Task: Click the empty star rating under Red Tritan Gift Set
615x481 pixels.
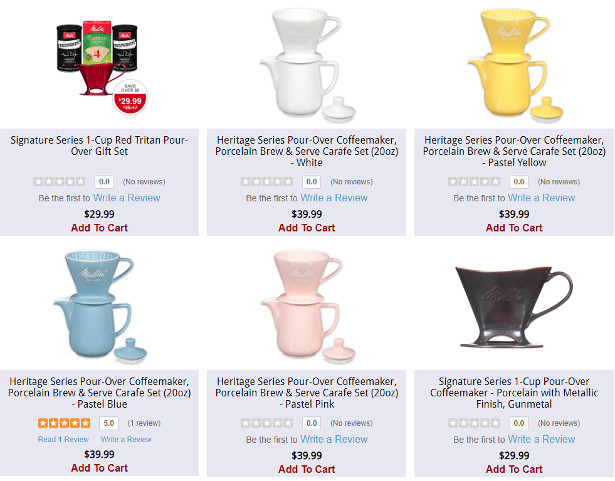Action: click(x=59, y=182)
